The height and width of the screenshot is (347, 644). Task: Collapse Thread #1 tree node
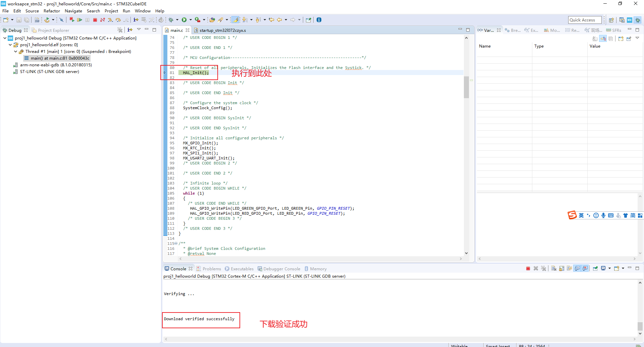[x=15, y=51]
